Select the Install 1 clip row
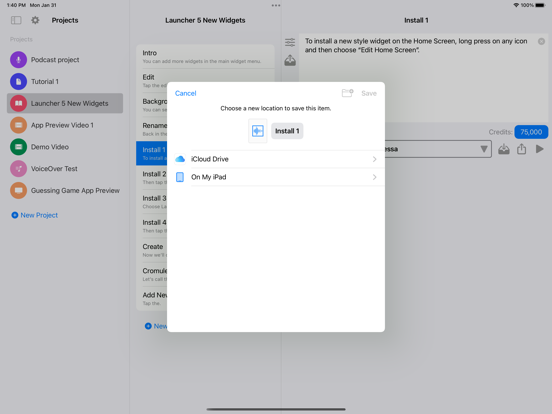This screenshot has width=552, height=414. pyautogui.click(x=152, y=153)
